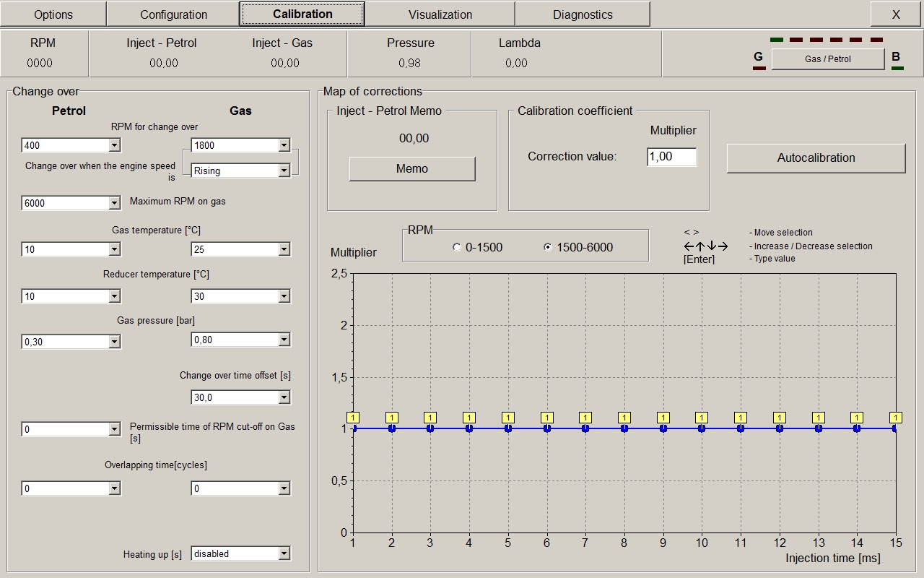Click the B petrol indicator light

(x=897, y=69)
